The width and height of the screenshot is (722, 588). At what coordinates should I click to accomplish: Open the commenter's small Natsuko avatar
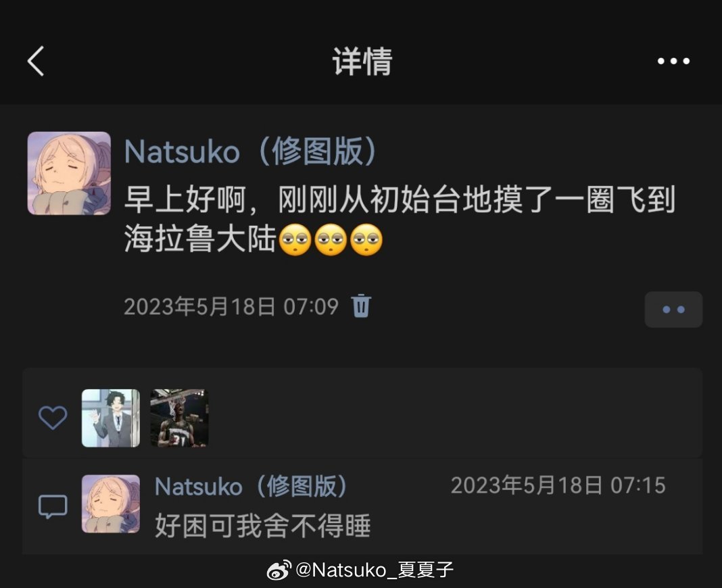tap(110, 504)
